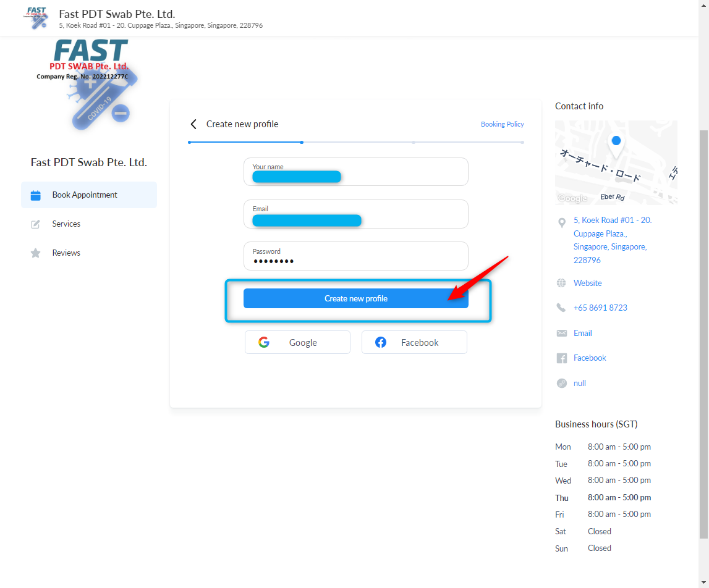Click the +65 8691 8723 phone link

click(x=600, y=308)
